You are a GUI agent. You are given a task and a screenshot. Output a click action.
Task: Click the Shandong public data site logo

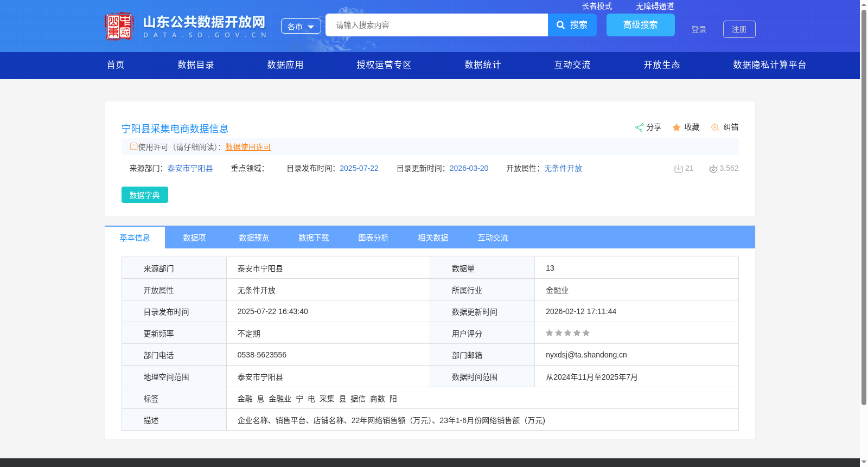186,26
